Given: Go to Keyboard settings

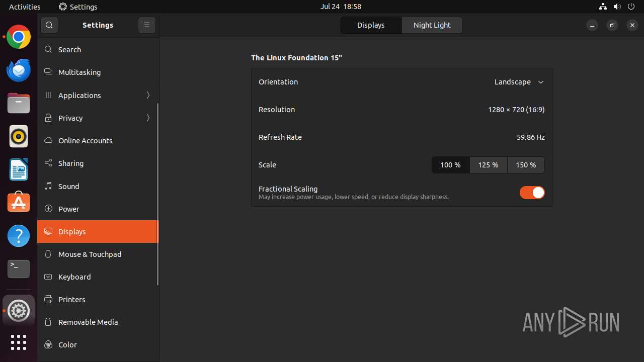Looking at the screenshot, I should tap(98, 277).
